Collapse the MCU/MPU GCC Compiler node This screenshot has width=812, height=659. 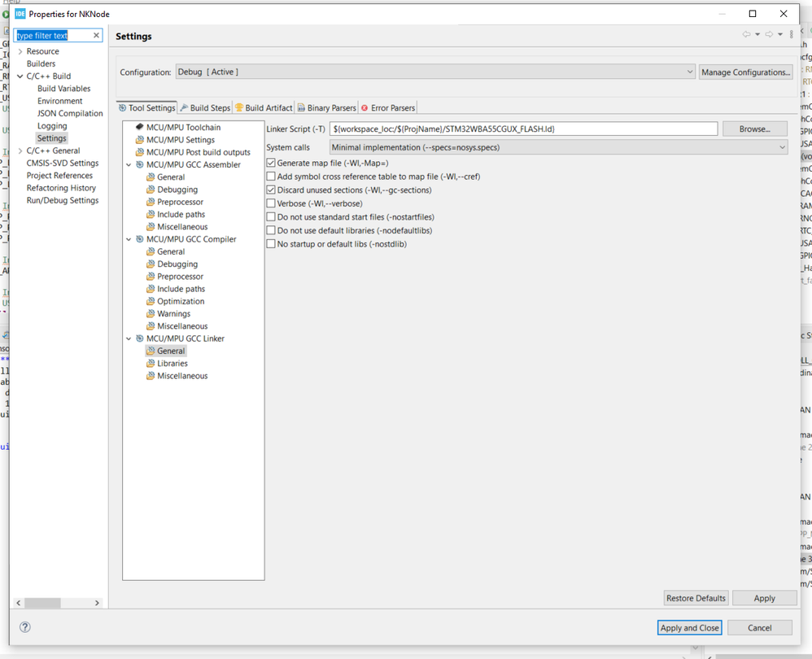pyautogui.click(x=129, y=239)
